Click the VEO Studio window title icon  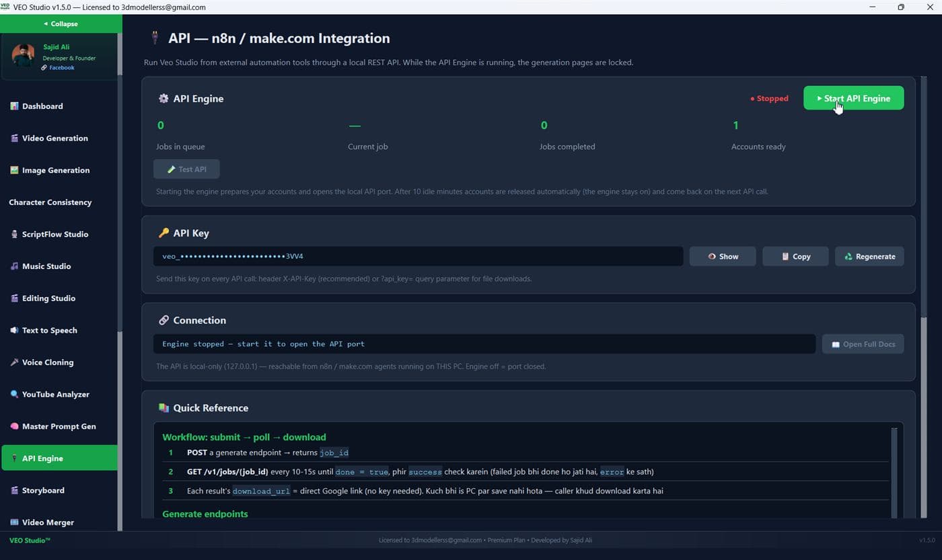coord(5,7)
